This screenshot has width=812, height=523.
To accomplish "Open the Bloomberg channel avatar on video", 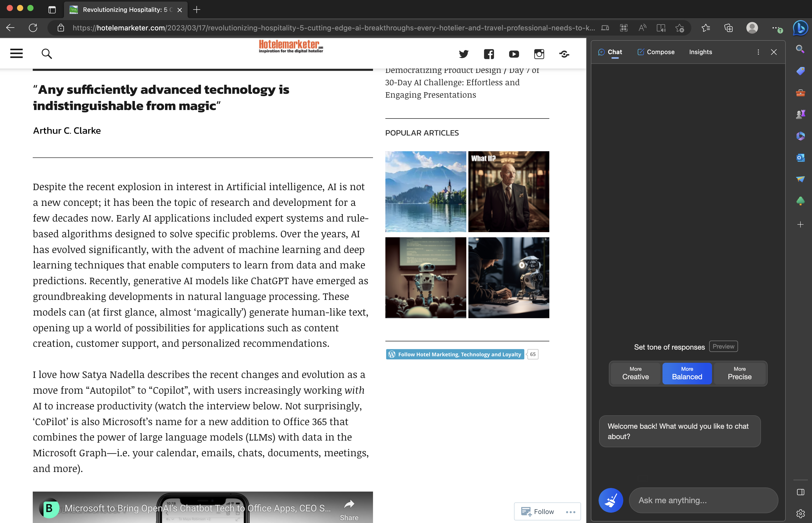I will pos(49,508).
